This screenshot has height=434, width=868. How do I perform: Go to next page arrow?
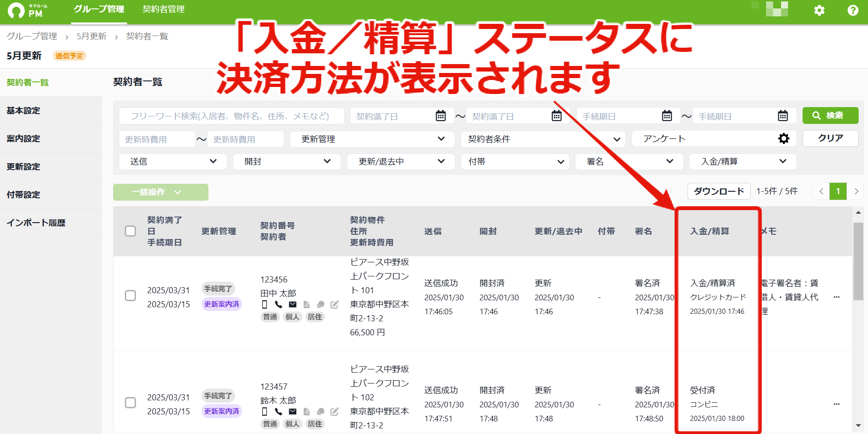(x=856, y=191)
